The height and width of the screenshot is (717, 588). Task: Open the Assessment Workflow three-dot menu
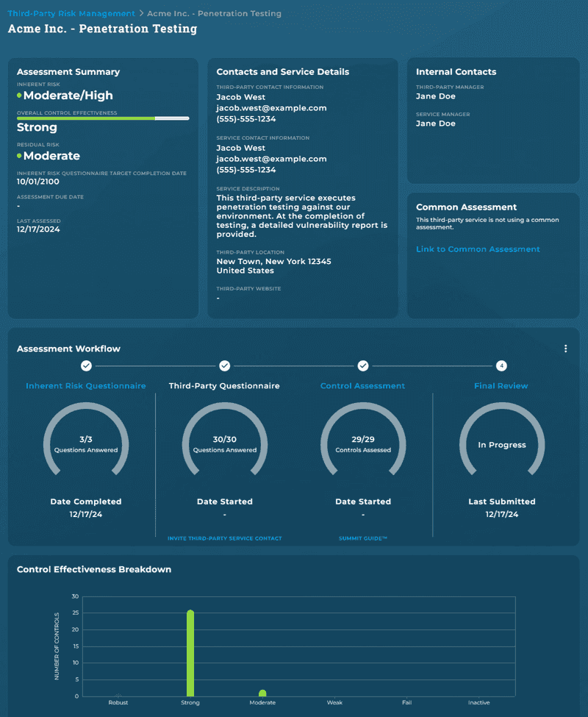[x=566, y=349]
